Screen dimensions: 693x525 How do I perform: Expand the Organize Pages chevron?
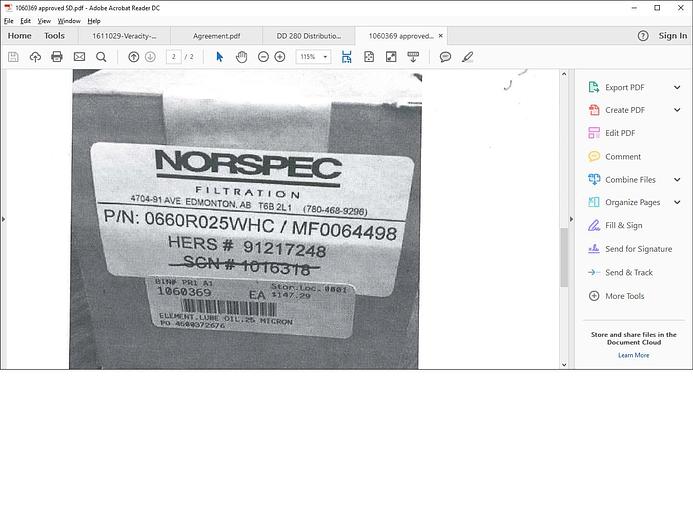coord(677,202)
